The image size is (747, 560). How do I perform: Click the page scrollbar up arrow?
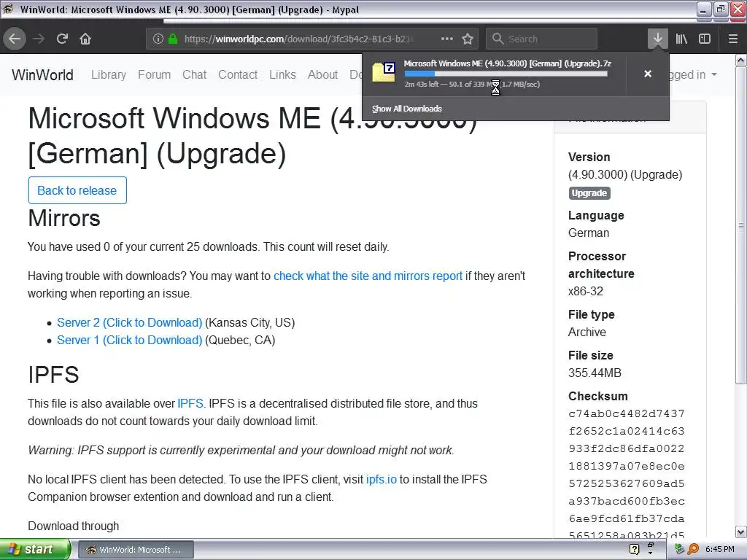coord(741,60)
